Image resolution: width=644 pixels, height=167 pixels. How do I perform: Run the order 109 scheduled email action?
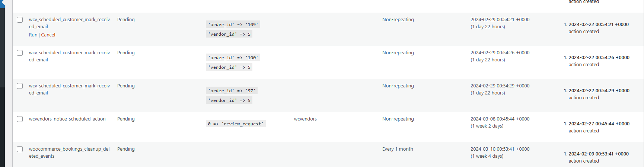(x=33, y=35)
